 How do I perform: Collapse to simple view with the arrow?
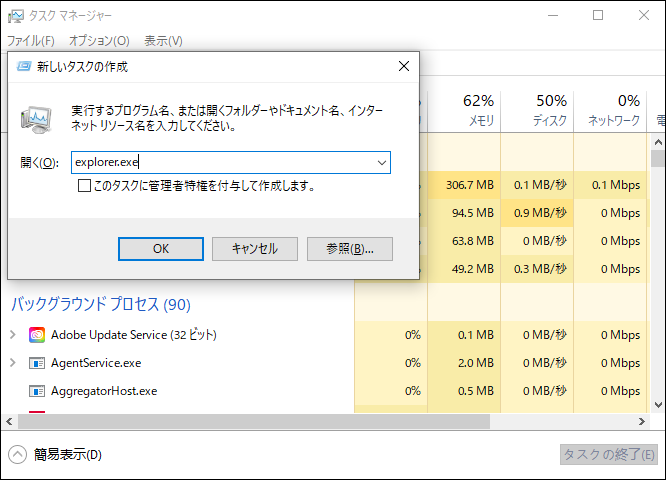pos(18,455)
